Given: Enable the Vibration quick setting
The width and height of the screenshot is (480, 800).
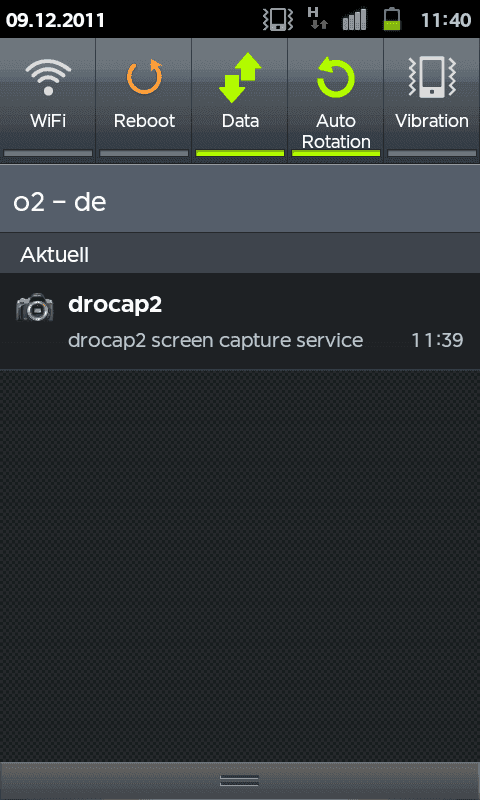Looking at the screenshot, I should tap(432, 101).
